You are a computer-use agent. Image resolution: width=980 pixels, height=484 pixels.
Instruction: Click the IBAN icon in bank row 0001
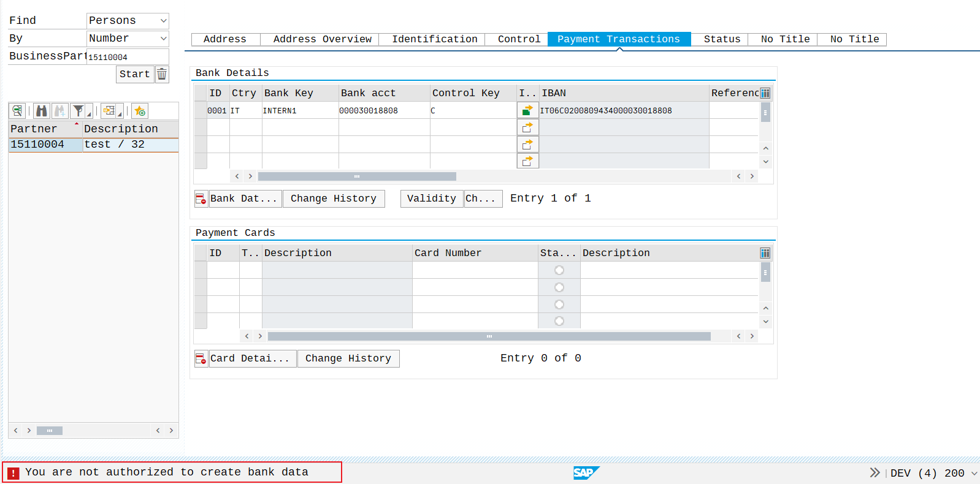[x=527, y=110]
